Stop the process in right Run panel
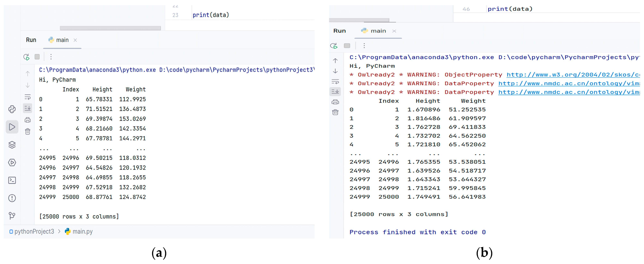Screen dimensions: 644x264 [x=347, y=46]
